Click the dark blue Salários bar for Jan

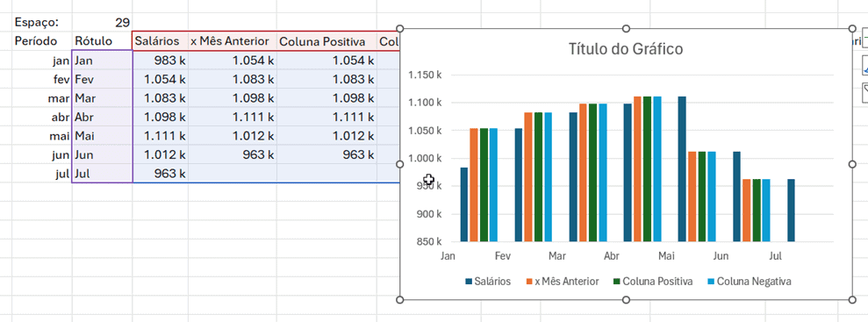click(x=464, y=204)
